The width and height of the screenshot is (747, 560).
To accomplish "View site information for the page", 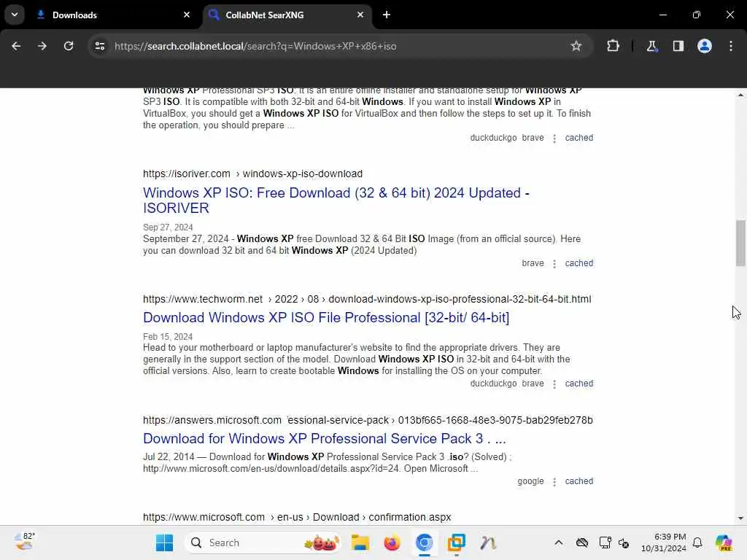I will [x=99, y=46].
